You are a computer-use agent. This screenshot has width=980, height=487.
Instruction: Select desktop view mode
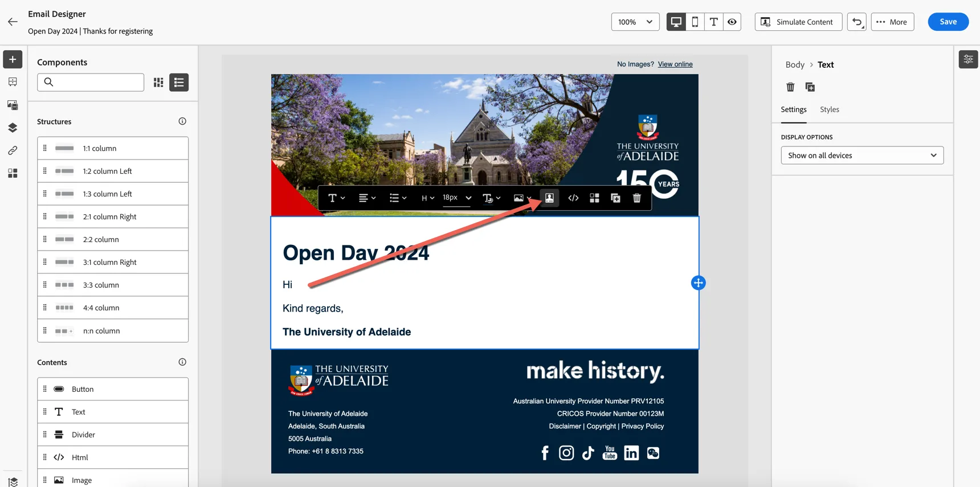tap(676, 22)
